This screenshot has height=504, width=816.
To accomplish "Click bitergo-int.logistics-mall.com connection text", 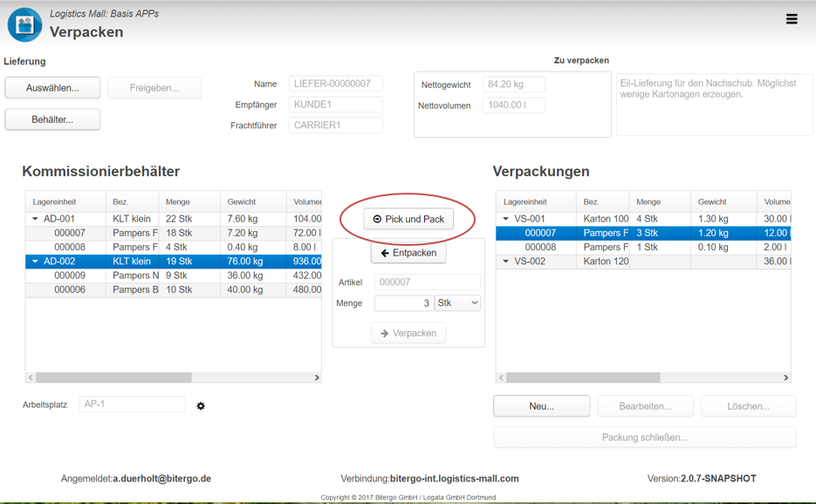I will tap(455, 479).
